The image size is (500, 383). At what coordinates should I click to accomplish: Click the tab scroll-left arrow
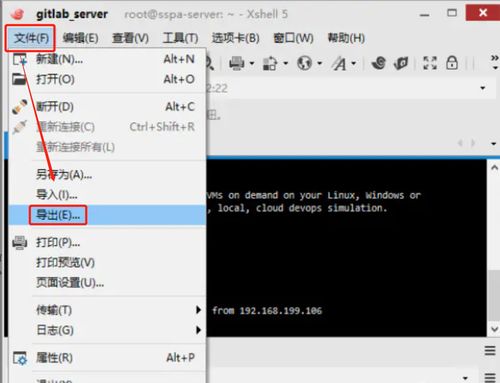[x=460, y=143]
